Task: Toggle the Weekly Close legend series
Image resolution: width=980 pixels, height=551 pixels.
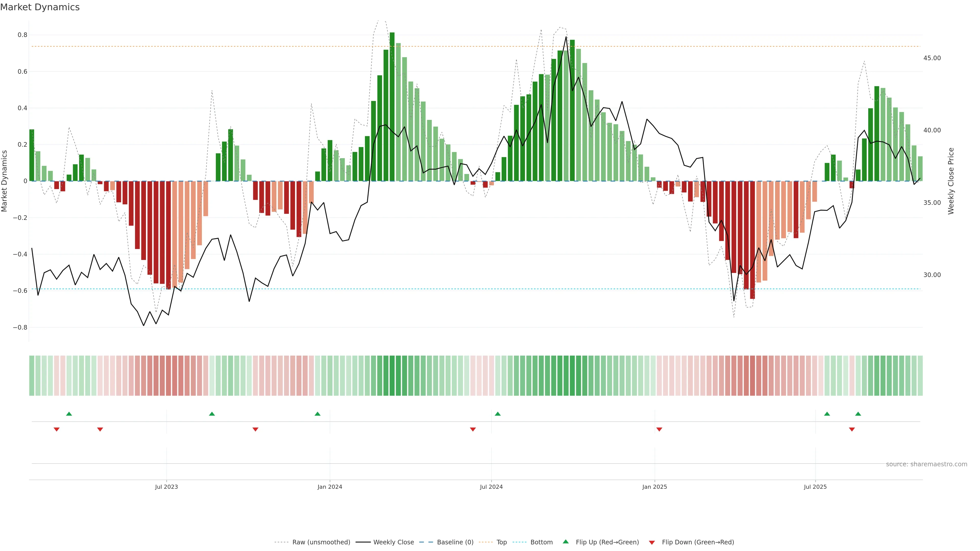Action: point(393,542)
